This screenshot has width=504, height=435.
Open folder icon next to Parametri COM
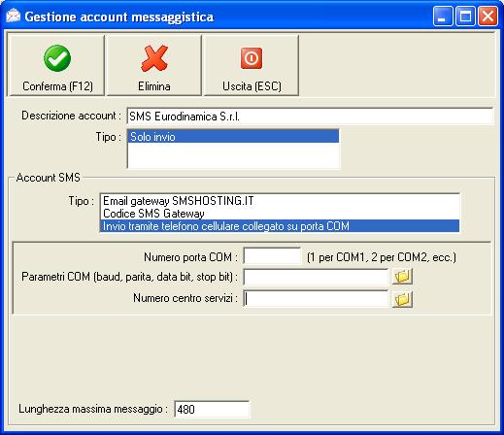tap(402, 277)
